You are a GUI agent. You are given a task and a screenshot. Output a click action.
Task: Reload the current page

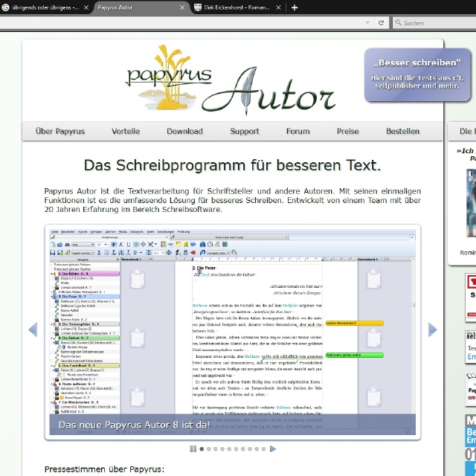[x=382, y=23]
